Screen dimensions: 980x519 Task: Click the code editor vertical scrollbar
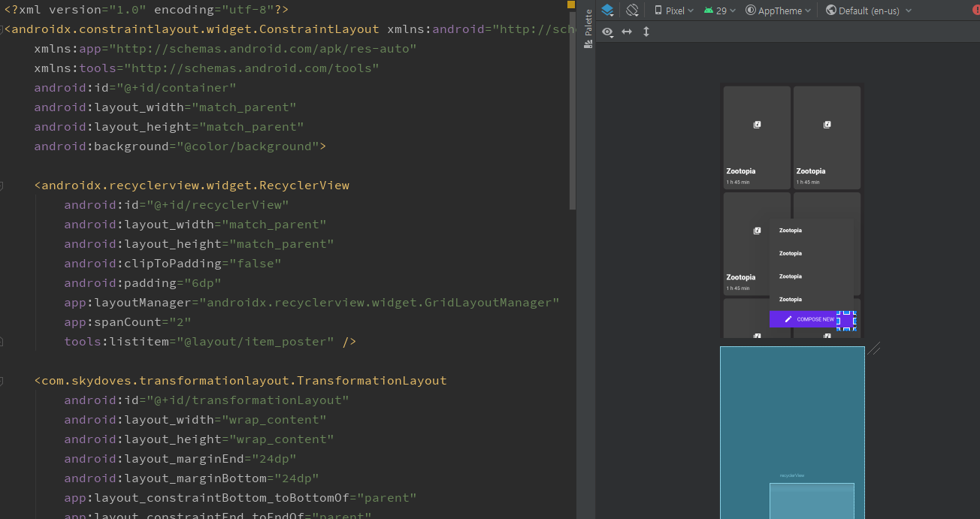click(x=572, y=110)
